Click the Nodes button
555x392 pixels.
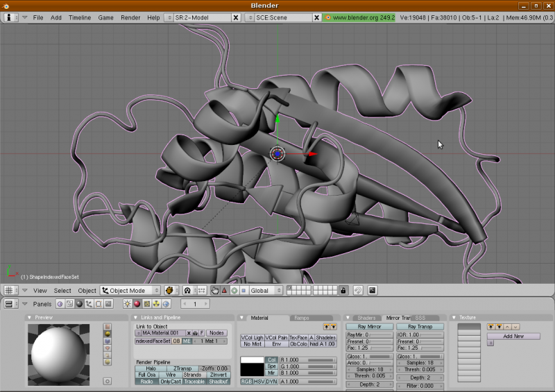click(x=217, y=333)
